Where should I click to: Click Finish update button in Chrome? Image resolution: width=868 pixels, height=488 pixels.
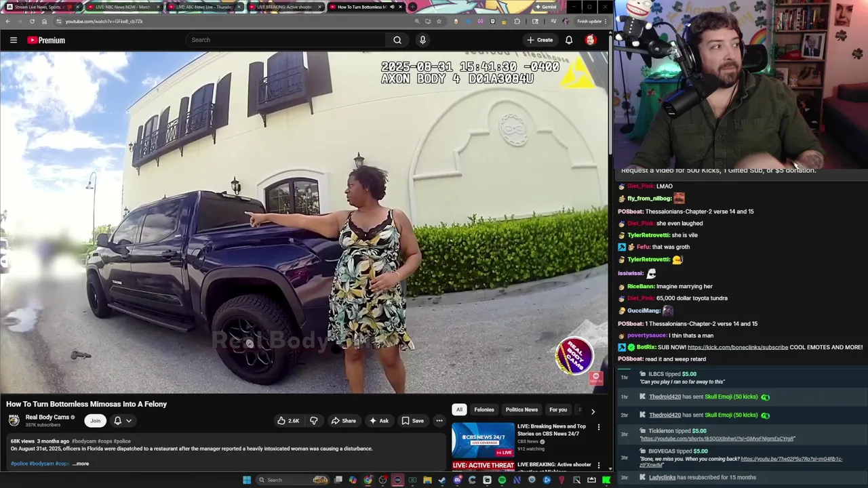point(591,21)
